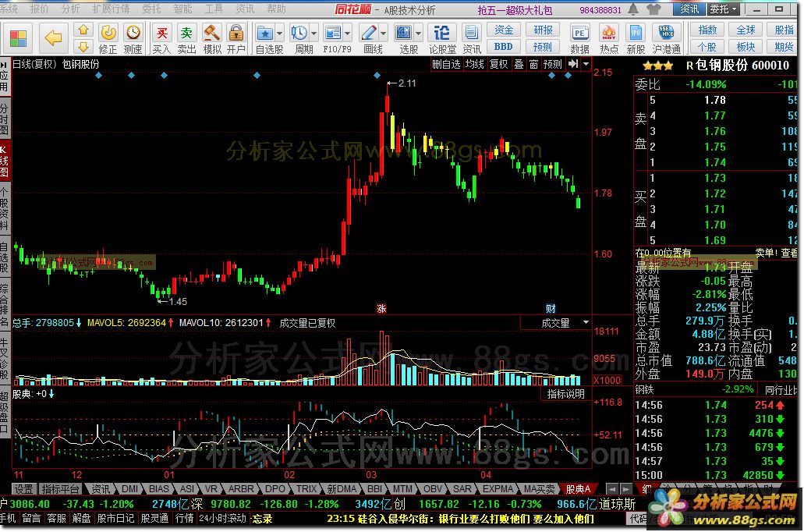Viewport: 804px width, 532px height.
Task: Click the colorful home grid icon
Action: pyautogui.click(x=18, y=37)
